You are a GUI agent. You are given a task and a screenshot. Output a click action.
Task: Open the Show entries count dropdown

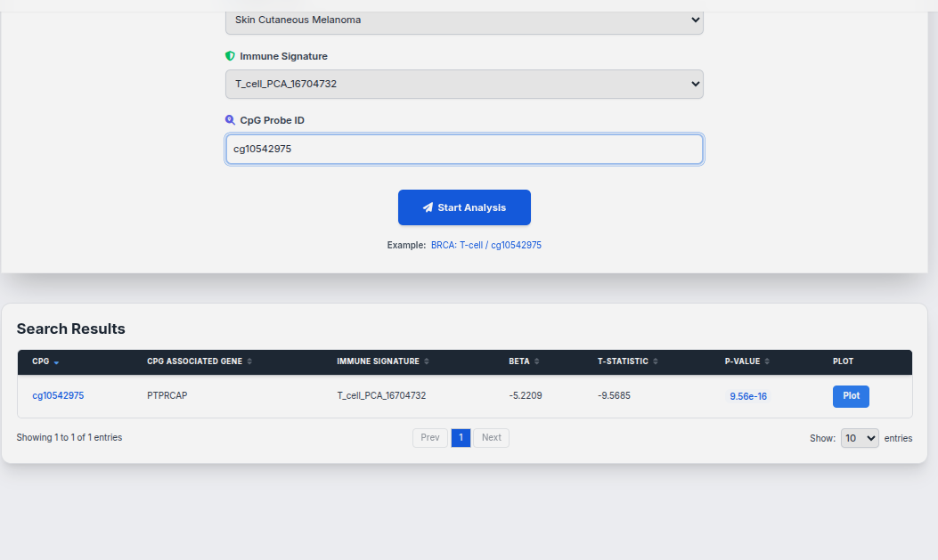pyautogui.click(x=859, y=438)
